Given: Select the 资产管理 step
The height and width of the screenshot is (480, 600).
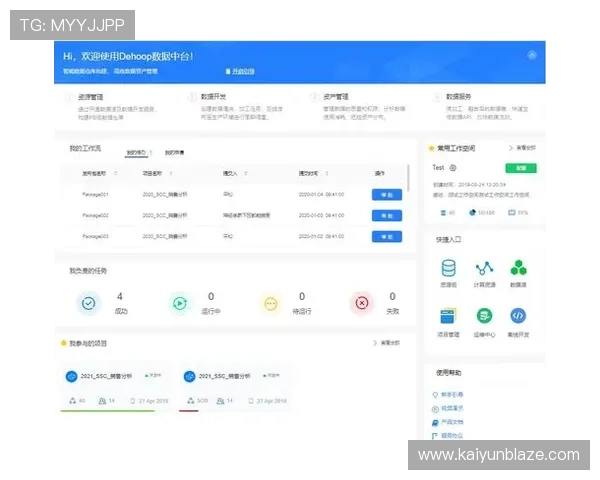Looking at the screenshot, I should (336, 96).
